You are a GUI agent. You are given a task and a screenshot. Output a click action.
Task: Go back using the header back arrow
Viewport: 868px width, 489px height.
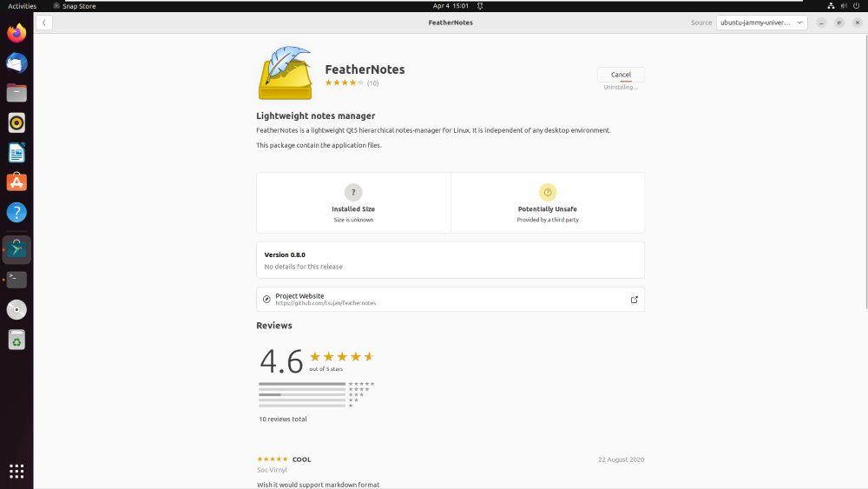pos(43,23)
